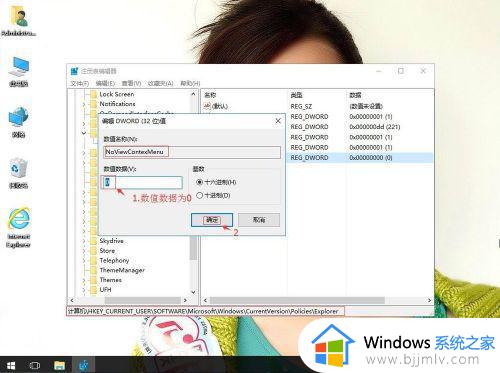Image resolution: width=500 pixels, height=373 pixels.
Task: Sort by the 名称 Name column header
Action: coord(210,95)
